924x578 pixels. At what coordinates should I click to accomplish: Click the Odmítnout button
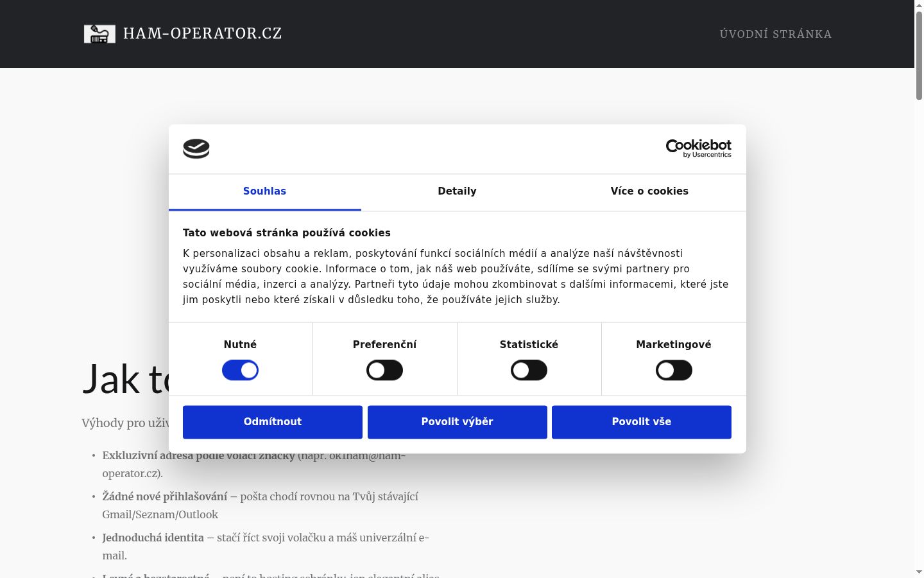pyautogui.click(x=273, y=422)
